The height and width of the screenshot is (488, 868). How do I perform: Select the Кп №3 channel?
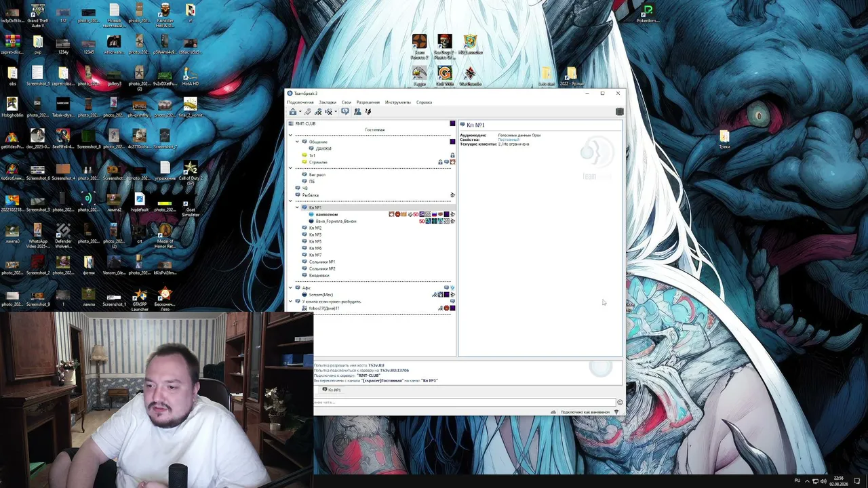click(x=315, y=235)
